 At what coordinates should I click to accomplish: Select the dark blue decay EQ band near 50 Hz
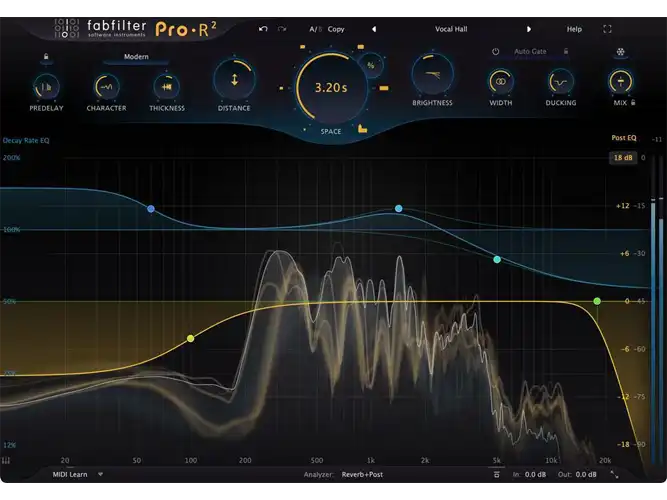151,209
